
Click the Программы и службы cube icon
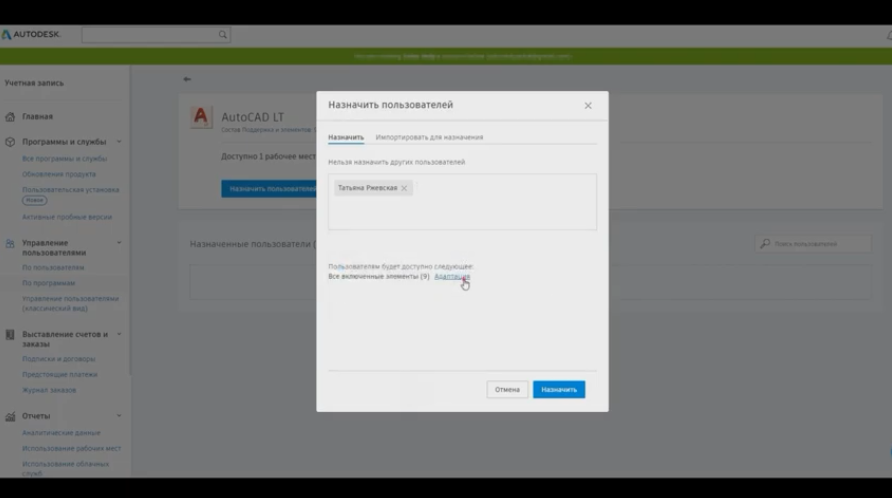pyautogui.click(x=10, y=142)
